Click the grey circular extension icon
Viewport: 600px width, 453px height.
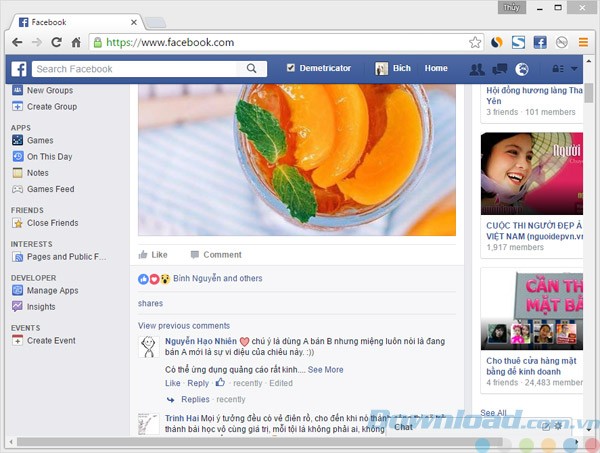pos(562,42)
